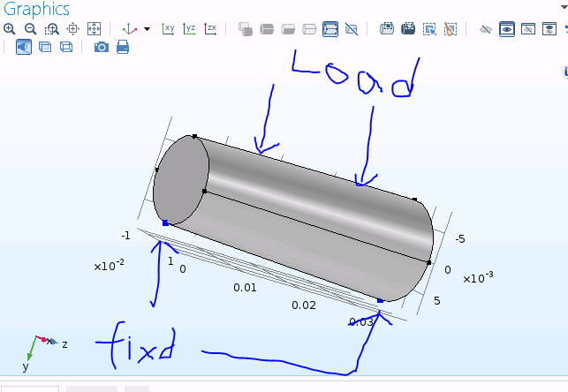Screen dimensions: 568x392
Task: Take a snapshot with the camera icon
Action: pyautogui.click(x=102, y=47)
